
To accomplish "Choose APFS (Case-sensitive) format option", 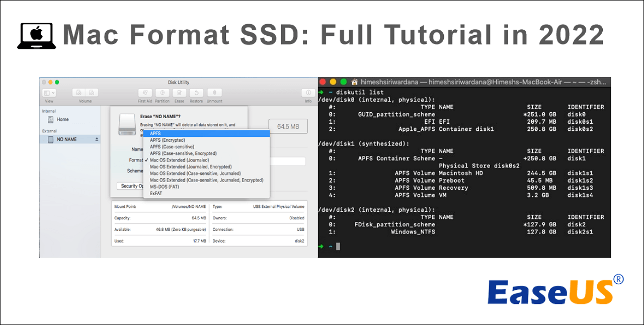I will 206,146.
